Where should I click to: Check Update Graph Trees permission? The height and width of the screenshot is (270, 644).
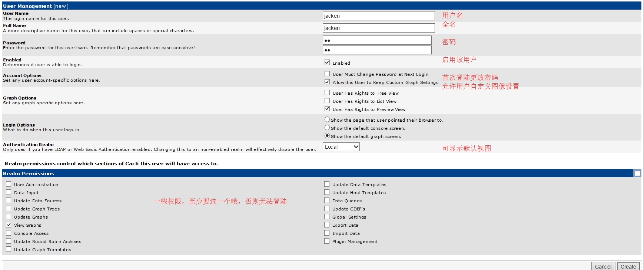point(9,208)
